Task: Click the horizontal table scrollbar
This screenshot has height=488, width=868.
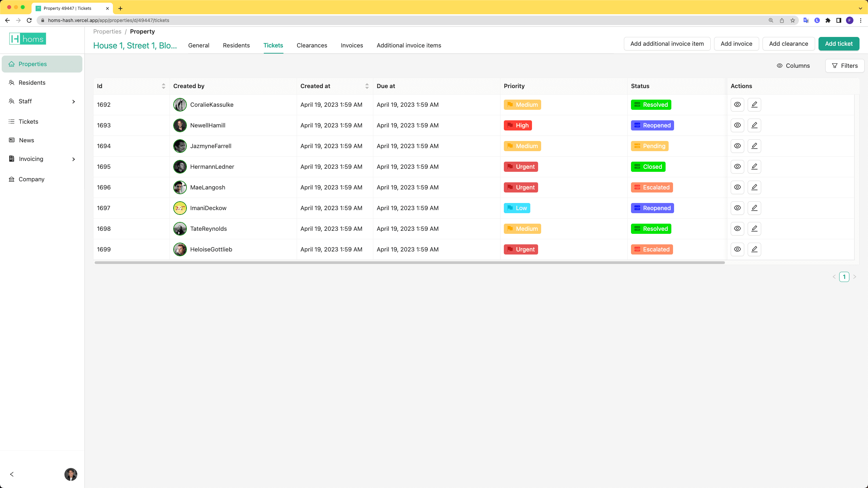Action: 409,263
